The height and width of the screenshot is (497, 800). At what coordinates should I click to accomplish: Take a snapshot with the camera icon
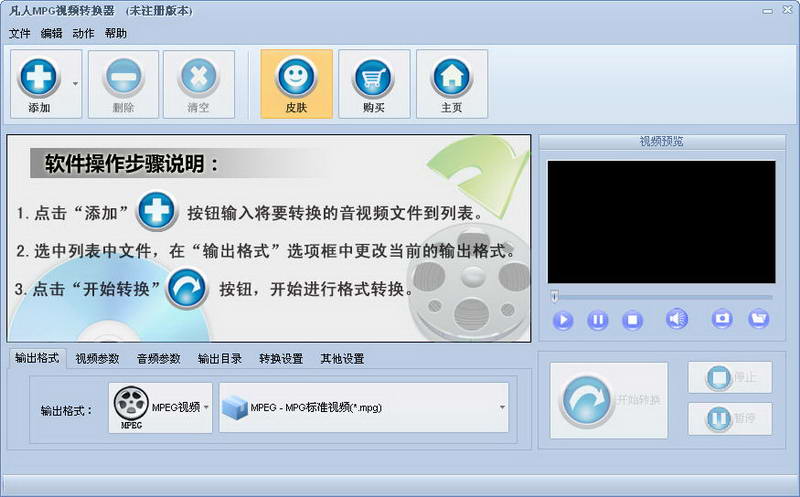722,319
